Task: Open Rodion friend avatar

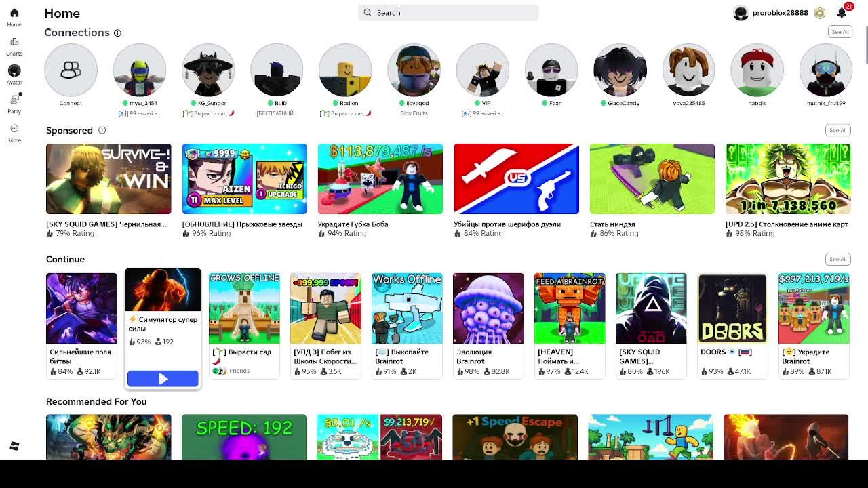Action: coord(345,70)
